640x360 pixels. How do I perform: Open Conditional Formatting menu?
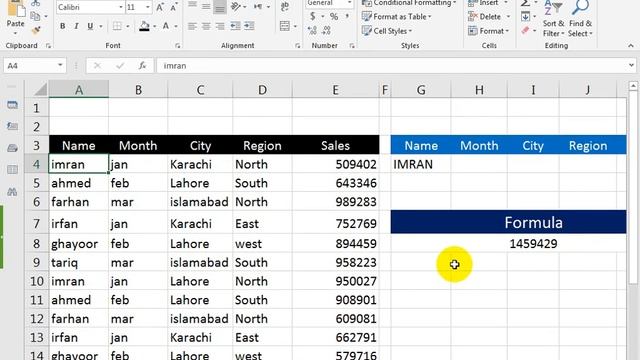tap(409, 3)
